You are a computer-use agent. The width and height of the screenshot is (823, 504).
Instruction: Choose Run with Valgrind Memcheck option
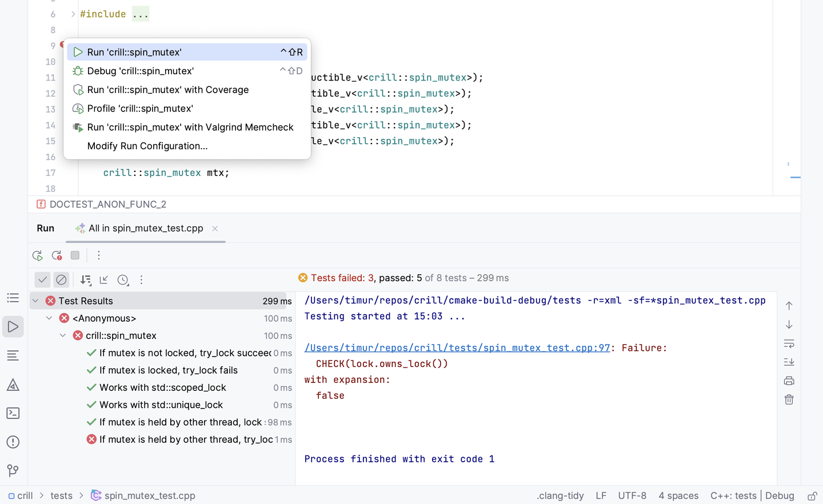[190, 127]
